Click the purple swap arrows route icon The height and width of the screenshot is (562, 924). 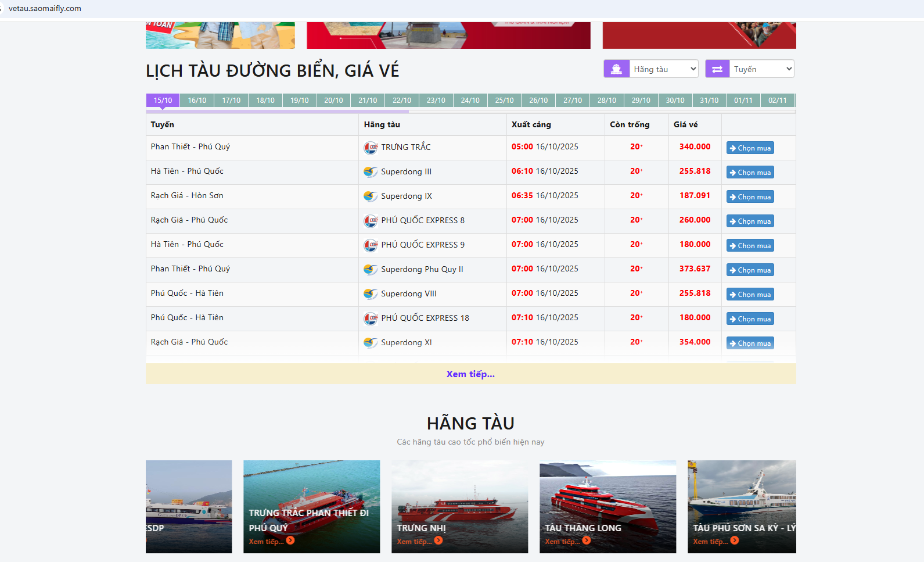(717, 69)
